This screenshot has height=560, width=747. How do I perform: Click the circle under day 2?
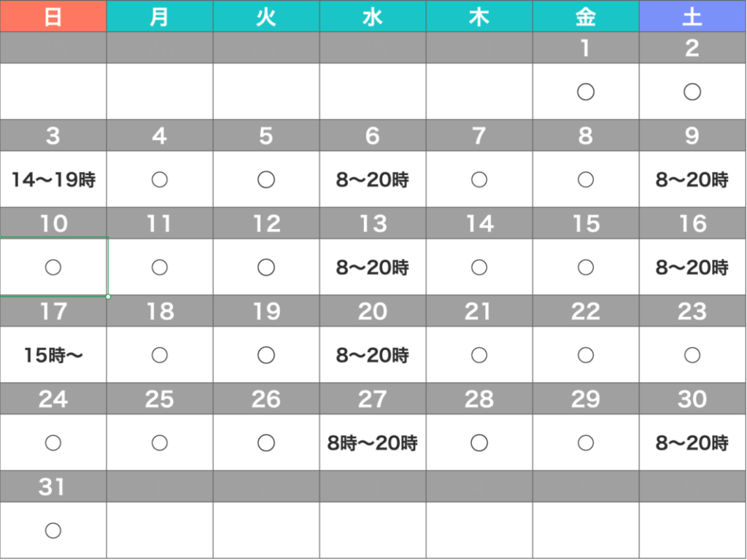click(x=692, y=92)
